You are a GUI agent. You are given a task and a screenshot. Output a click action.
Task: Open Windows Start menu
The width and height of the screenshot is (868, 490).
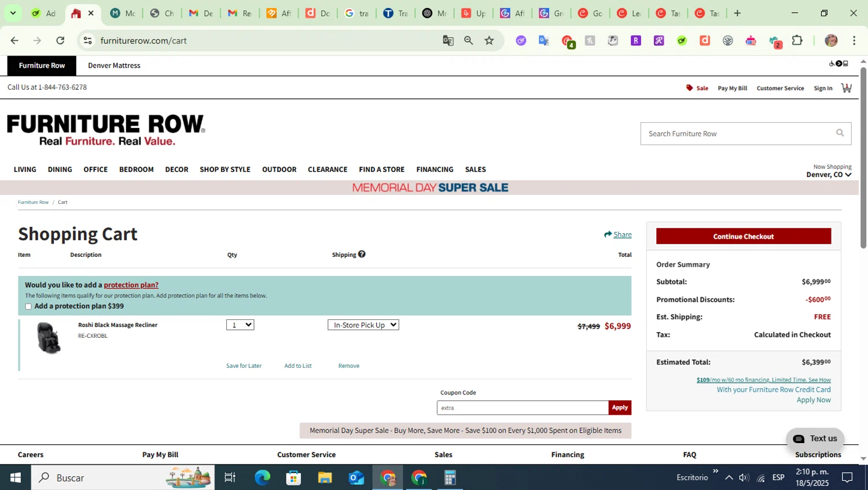(x=15, y=477)
